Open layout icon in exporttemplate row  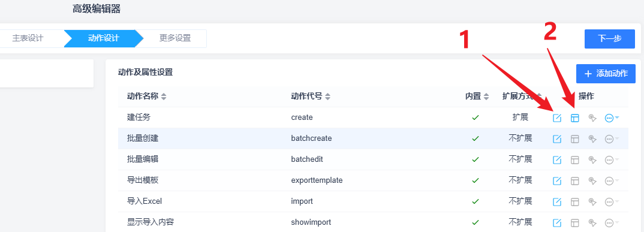click(574, 181)
